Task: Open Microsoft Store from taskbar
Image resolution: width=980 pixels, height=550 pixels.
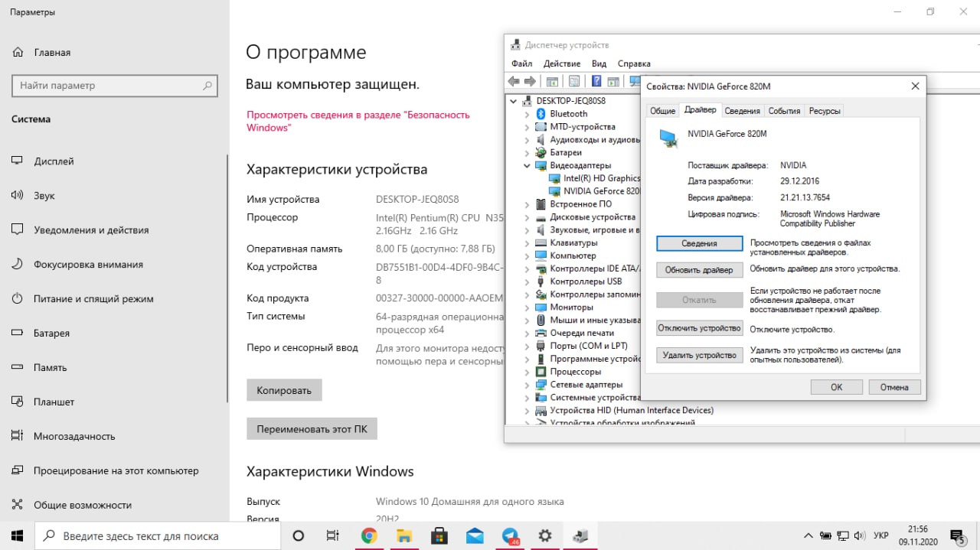Action: coord(439,535)
